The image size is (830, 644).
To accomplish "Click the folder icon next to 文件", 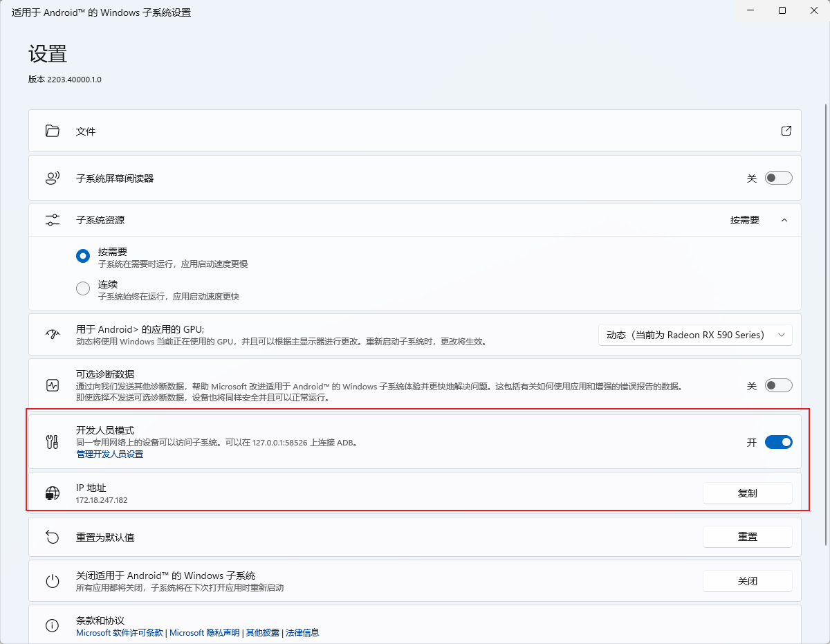I will click(x=52, y=131).
